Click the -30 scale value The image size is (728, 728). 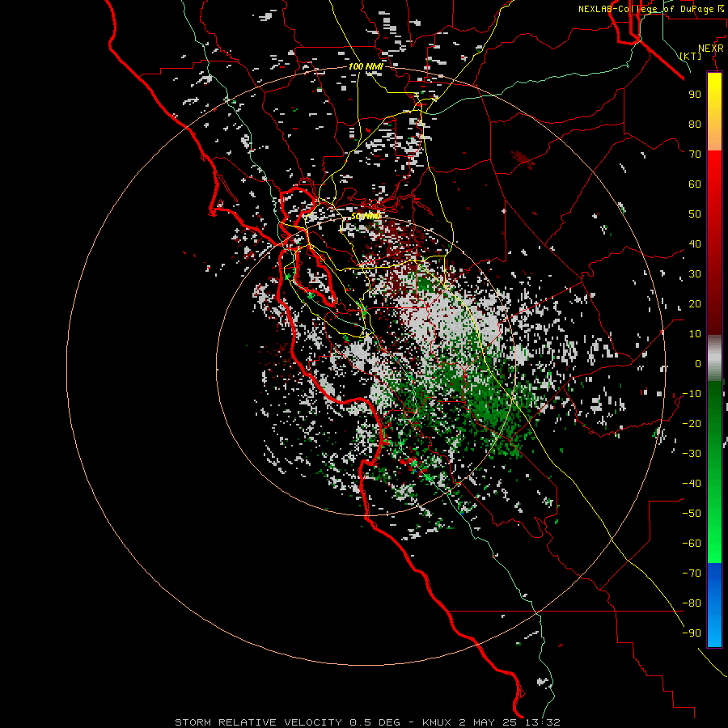(x=692, y=454)
